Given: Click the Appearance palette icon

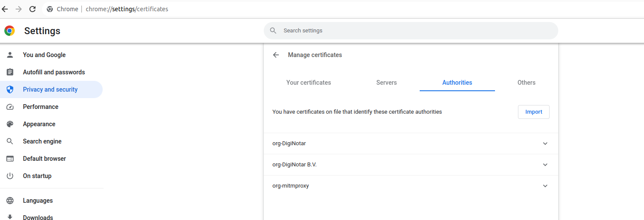Looking at the screenshot, I should point(10,124).
